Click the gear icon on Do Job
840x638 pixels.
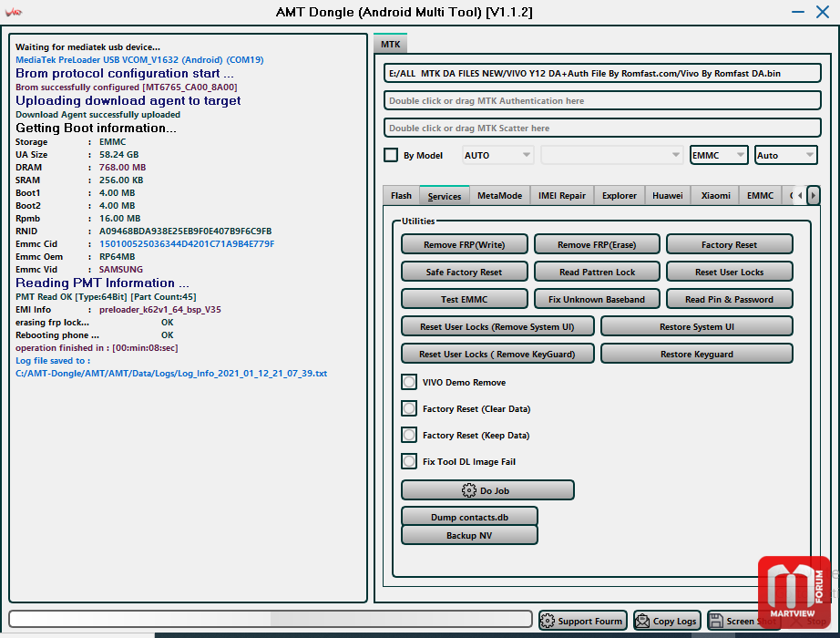point(469,490)
